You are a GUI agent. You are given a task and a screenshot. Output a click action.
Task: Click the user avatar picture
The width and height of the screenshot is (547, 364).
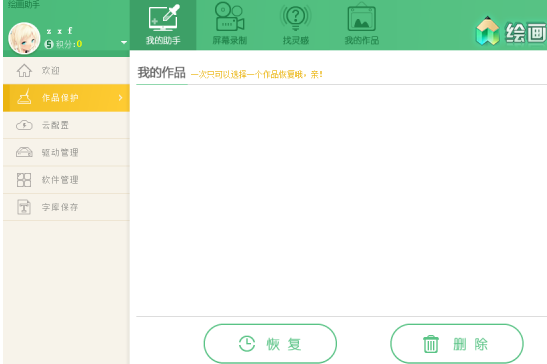point(24,38)
